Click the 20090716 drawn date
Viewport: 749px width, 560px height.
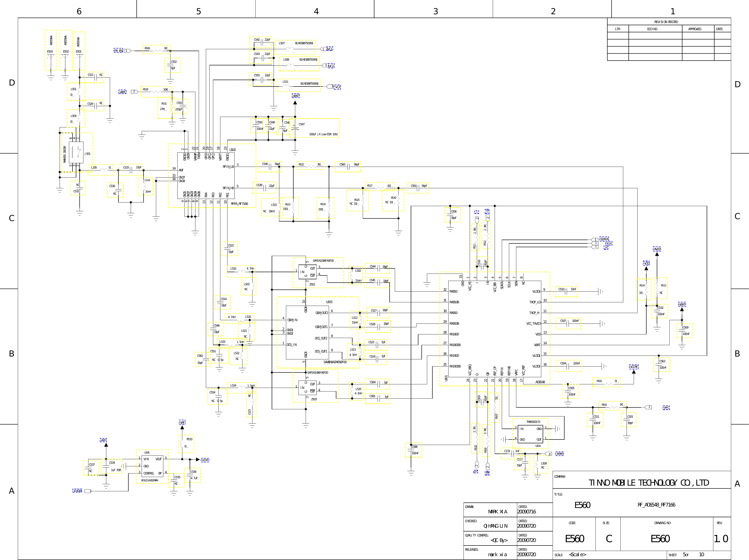click(x=527, y=512)
